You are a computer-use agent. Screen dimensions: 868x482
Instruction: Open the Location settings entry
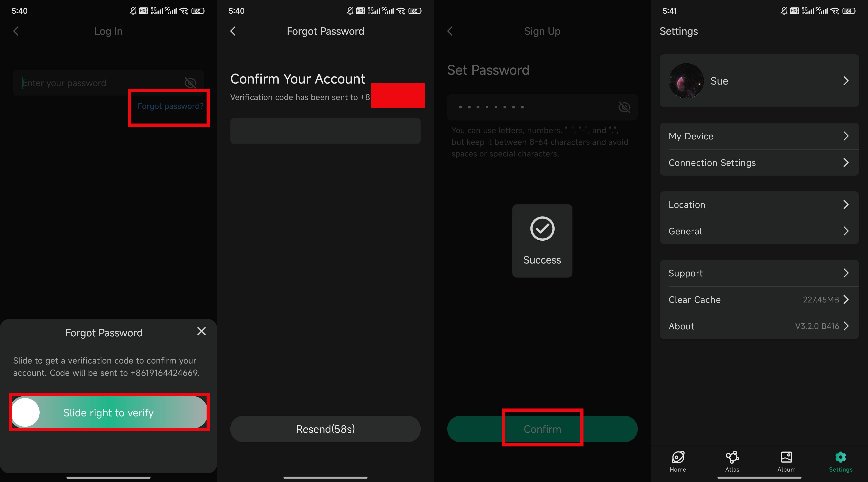(759, 205)
